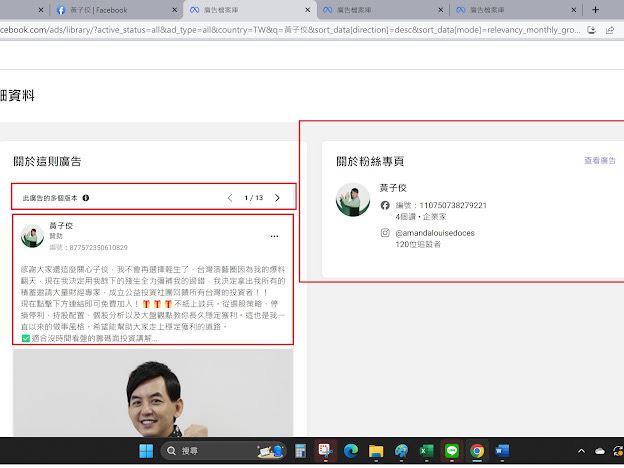
Task: Open three-dot menu on ad post
Action: coord(274,236)
